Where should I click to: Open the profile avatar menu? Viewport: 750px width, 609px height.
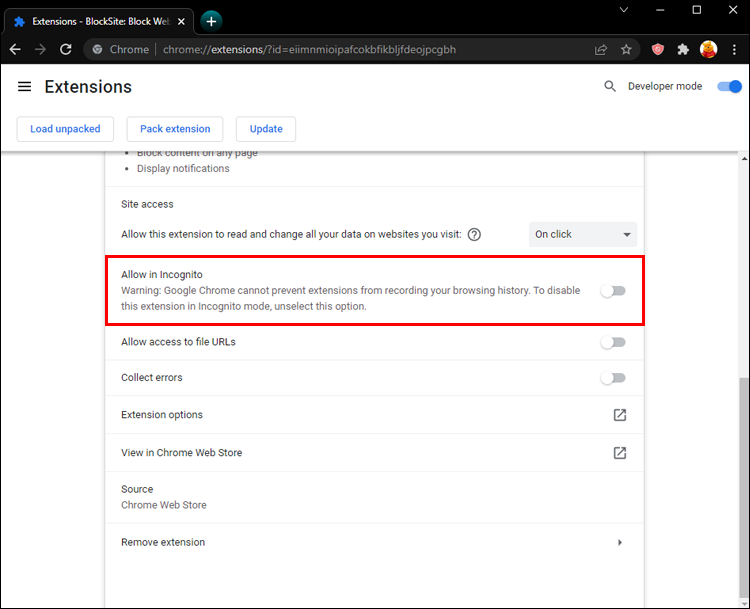(x=708, y=49)
